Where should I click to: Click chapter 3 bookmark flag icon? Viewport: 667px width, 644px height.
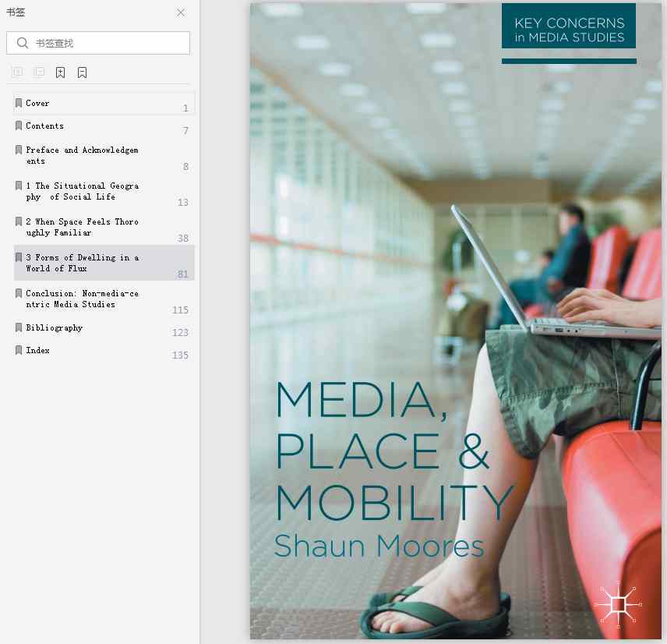[x=19, y=257]
